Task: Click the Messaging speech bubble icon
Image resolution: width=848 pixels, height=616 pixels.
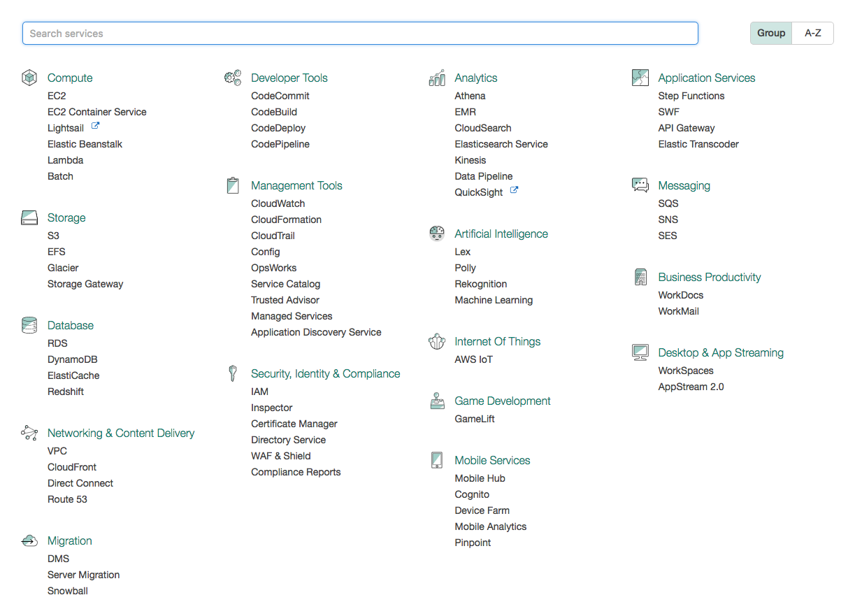Action: pos(640,185)
